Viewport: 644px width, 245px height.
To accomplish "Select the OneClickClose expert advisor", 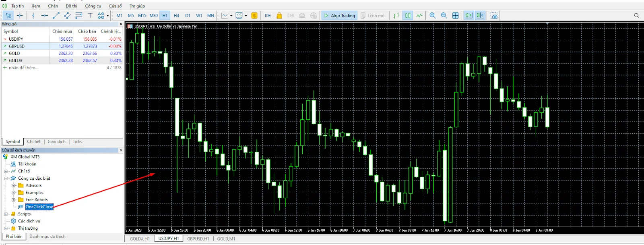I will [x=39, y=207].
